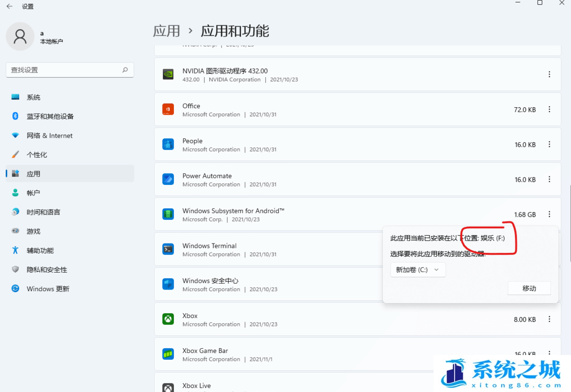Open more options for Xbox
Screen dimensions: 571x392
click(x=549, y=319)
